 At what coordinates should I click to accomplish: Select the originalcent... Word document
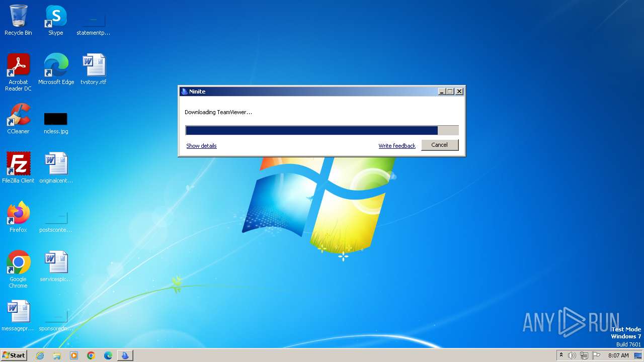point(56,168)
